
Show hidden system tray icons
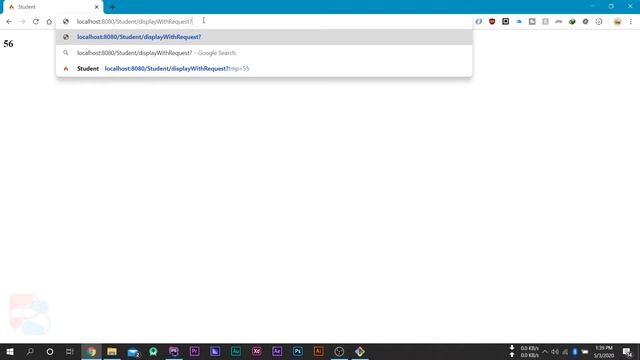pyautogui.click(x=544, y=351)
